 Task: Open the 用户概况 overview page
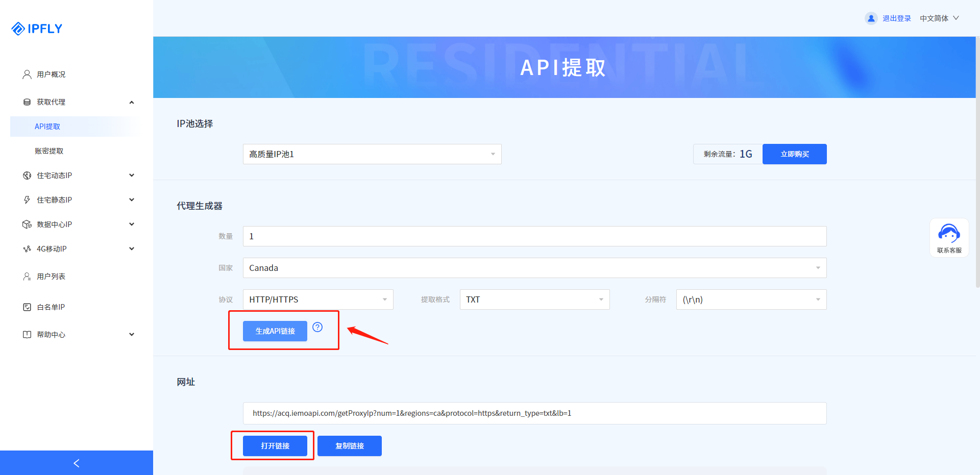point(51,74)
